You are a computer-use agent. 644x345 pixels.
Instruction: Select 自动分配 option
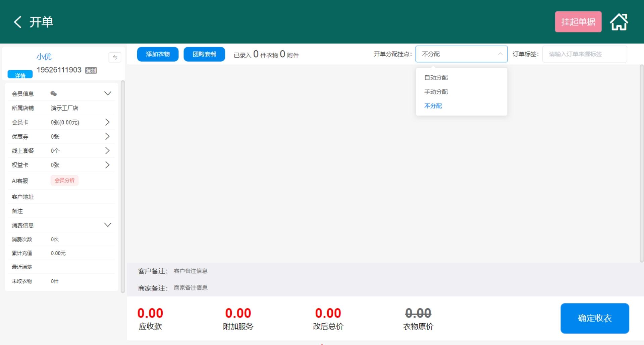click(436, 77)
